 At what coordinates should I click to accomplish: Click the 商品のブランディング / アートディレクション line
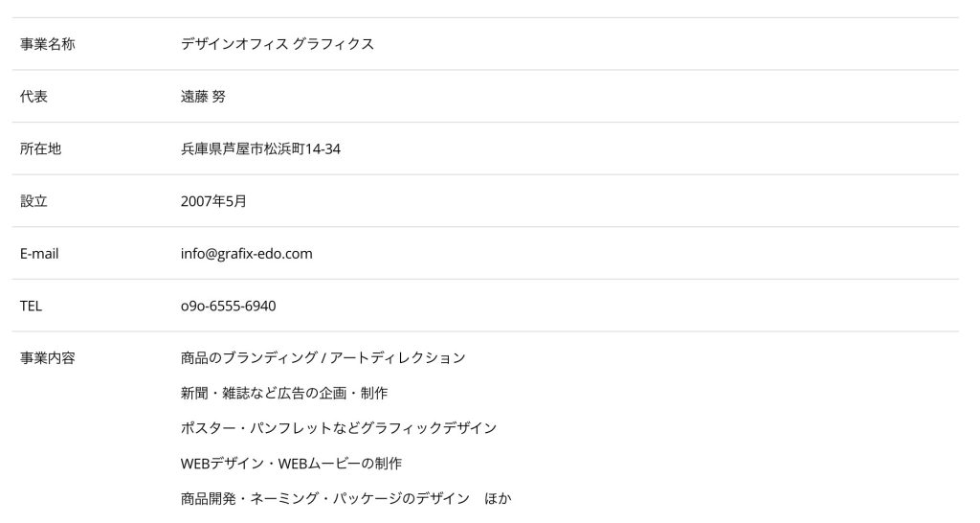click(x=323, y=358)
